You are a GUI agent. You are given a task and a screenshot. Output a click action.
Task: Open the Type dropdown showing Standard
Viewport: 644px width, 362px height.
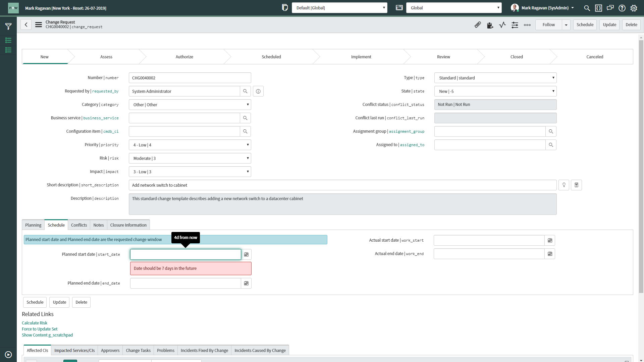coord(495,77)
